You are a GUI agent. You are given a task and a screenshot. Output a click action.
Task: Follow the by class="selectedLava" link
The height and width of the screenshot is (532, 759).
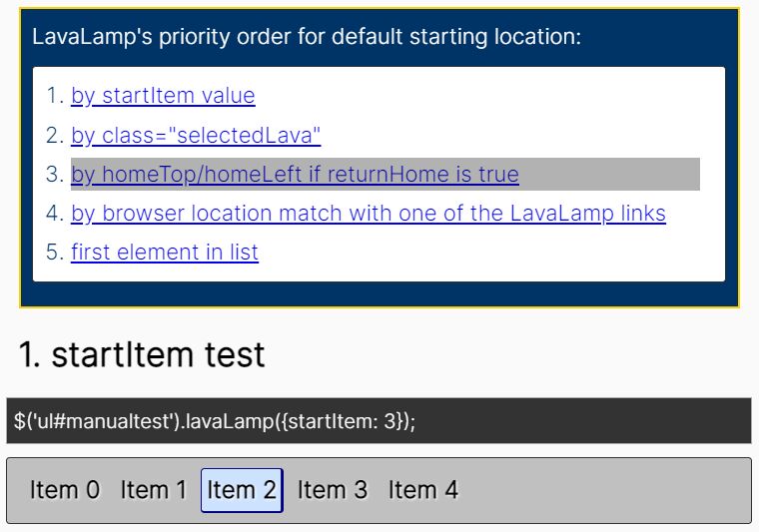pos(196,136)
